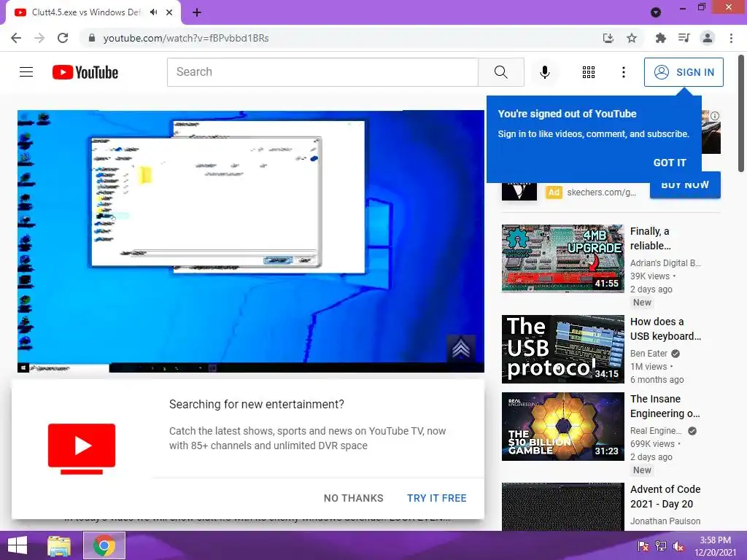Click the muted volume tray icon
The height and width of the screenshot is (560, 747).
[x=678, y=546]
